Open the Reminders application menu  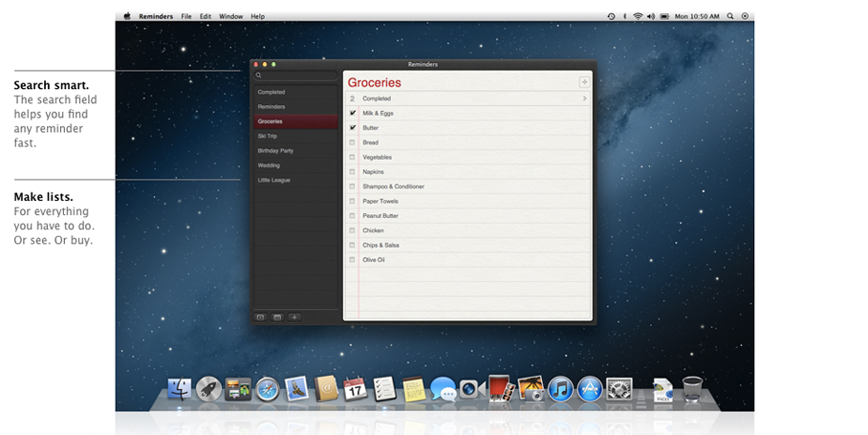[x=156, y=16]
